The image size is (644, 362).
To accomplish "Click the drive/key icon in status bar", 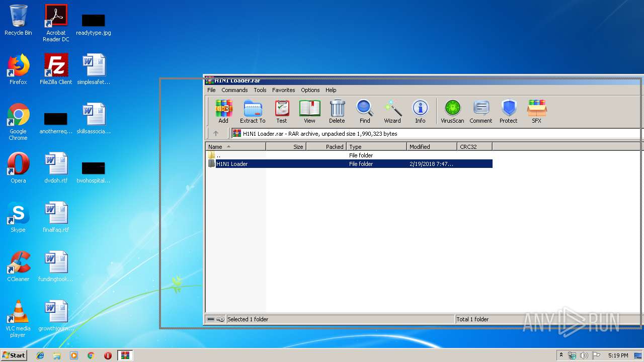I will coord(216,319).
